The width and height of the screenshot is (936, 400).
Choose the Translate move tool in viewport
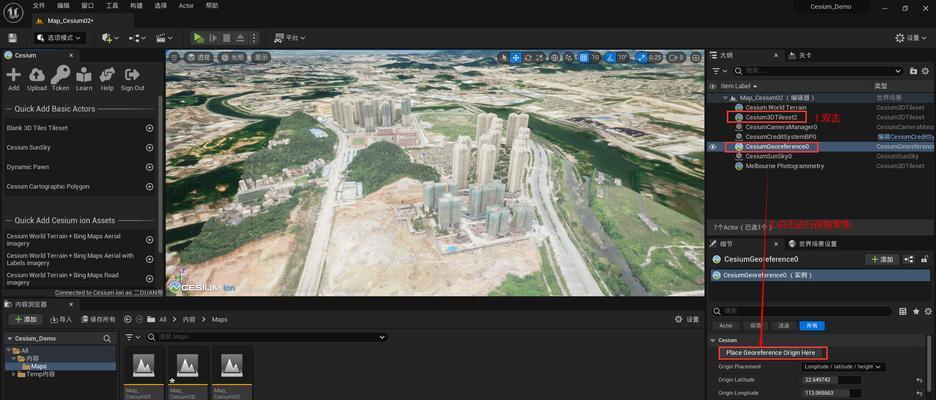pyautogui.click(x=516, y=58)
